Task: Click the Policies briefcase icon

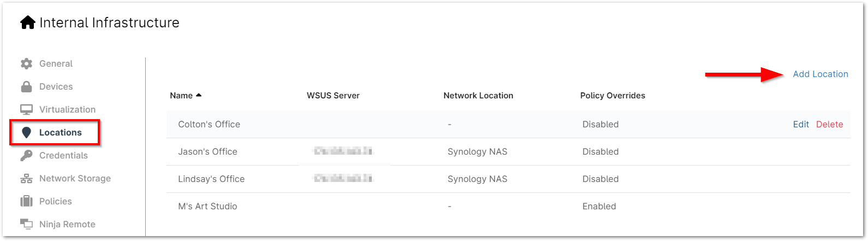Action: coord(26,202)
